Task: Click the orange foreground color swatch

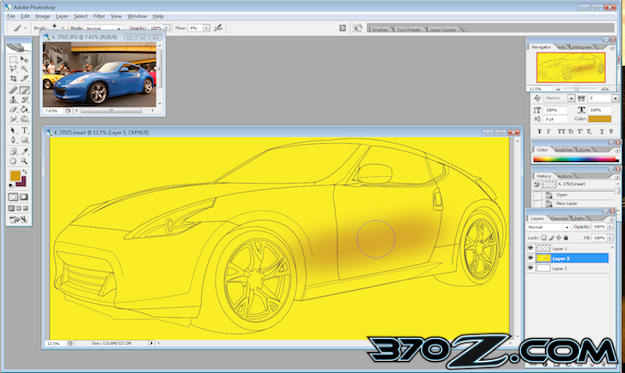Action: [15, 176]
